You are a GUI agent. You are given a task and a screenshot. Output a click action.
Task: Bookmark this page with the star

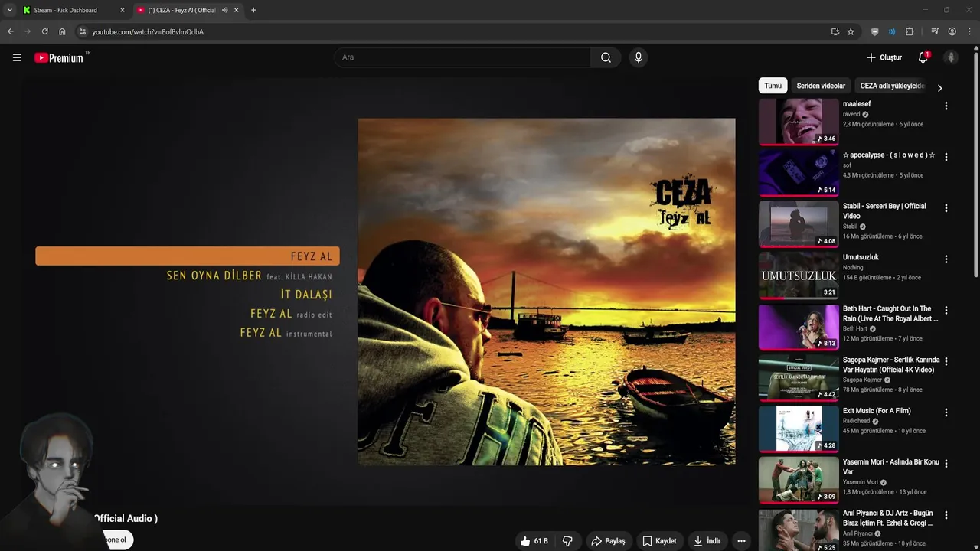851,31
